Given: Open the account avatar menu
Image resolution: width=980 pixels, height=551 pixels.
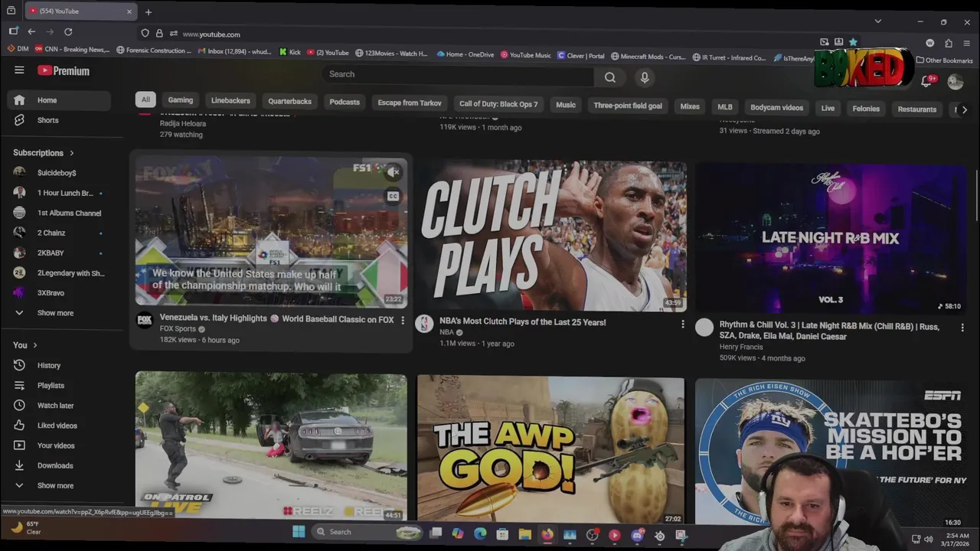Looking at the screenshot, I should (955, 82).
